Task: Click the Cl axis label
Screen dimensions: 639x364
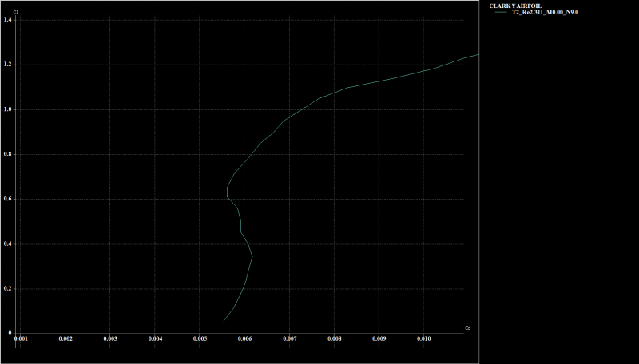Action: tap(17, 13)
